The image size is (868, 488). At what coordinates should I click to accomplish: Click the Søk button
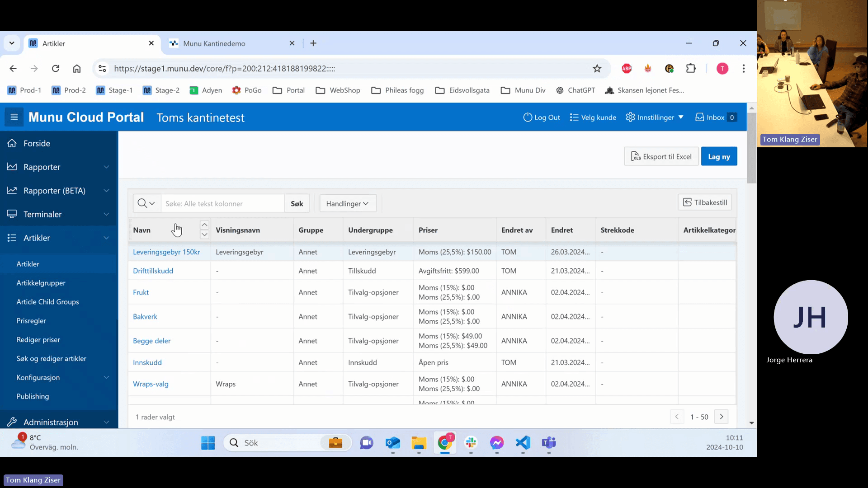click(297, 204)
